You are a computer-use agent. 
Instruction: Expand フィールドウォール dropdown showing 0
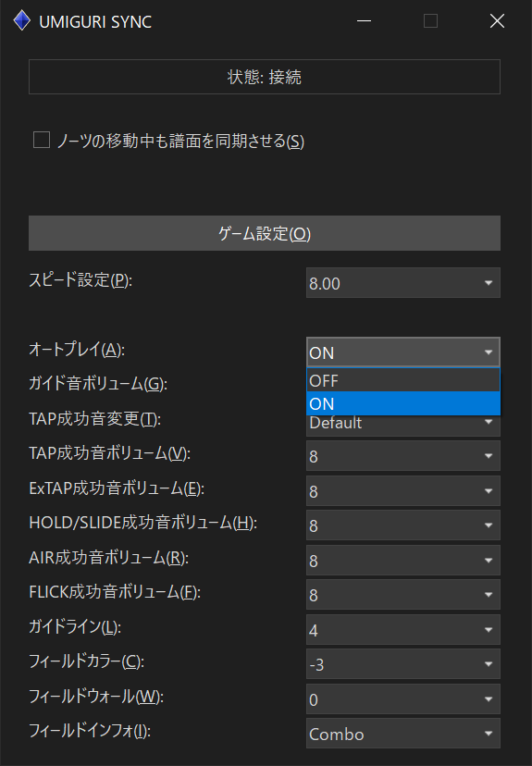click(403, 699)
